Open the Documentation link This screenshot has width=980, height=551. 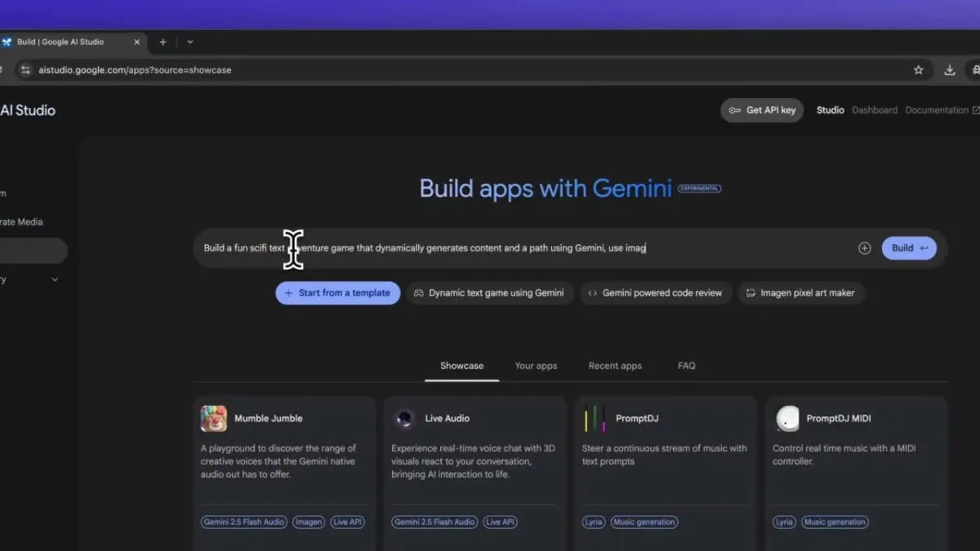936,110
